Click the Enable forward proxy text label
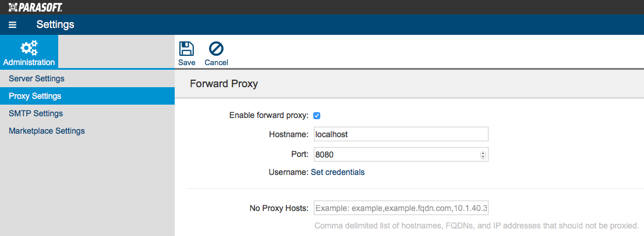The height and width of the screenshot is (236, 644). point(268,116)
